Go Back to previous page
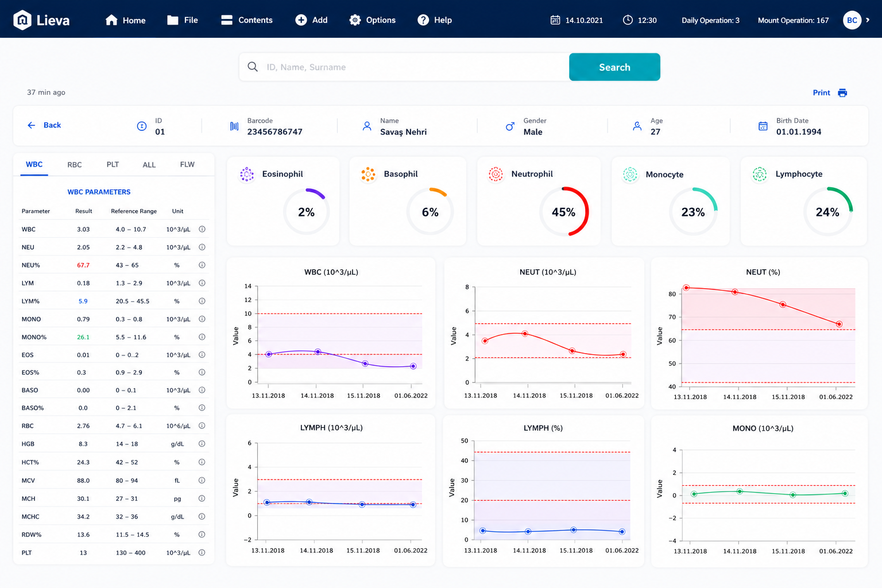882x588 pixels. point(44,125)
